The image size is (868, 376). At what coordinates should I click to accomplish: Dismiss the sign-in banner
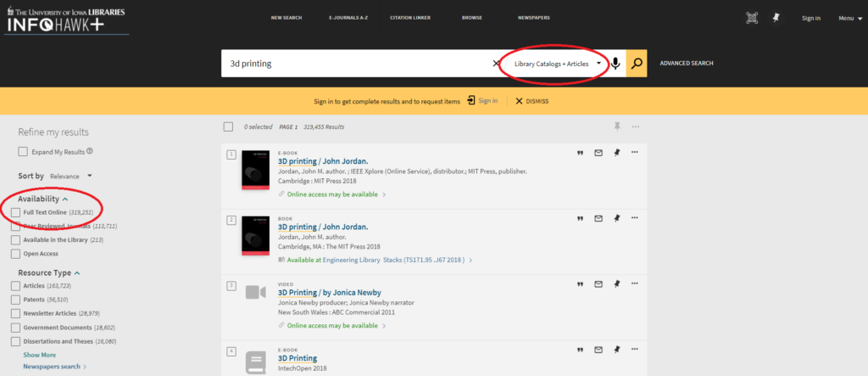[532, 102]
